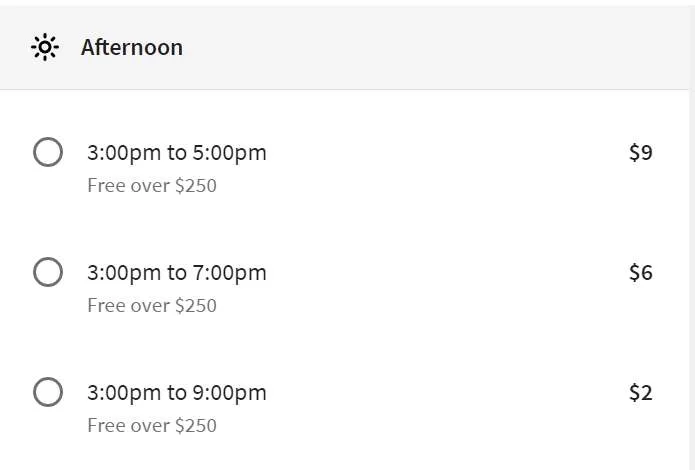The height and width of the screenshot is (470, 695).
Task: Click the "3:00pm to 5:00pm" time label
Action: pyautogui.click(x=177, y=153)
